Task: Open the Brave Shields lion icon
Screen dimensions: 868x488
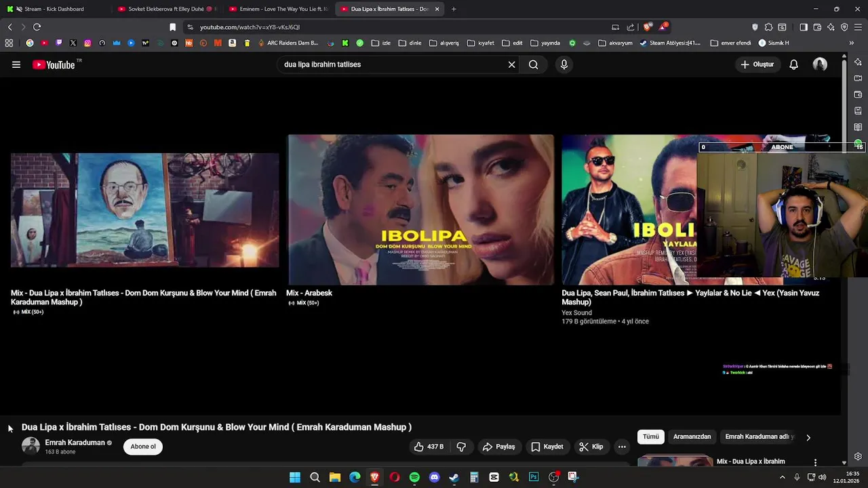Action: [648, 27]
